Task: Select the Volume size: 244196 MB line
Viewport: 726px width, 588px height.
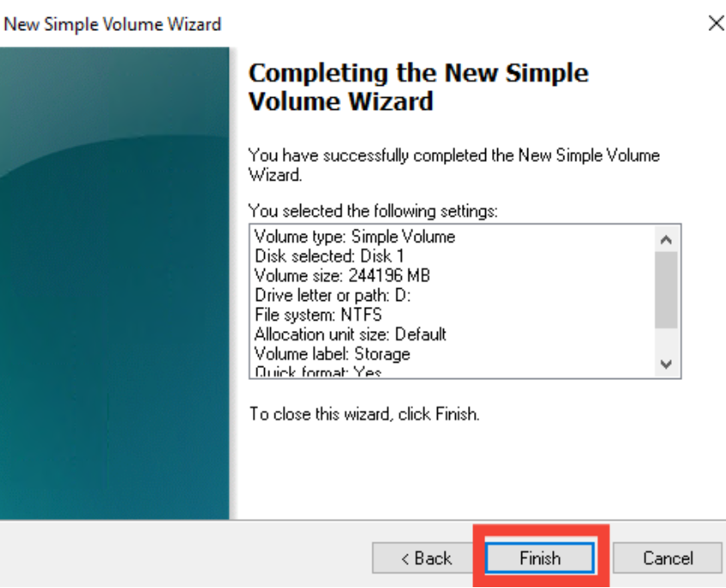Action: (x=342, y=276)
